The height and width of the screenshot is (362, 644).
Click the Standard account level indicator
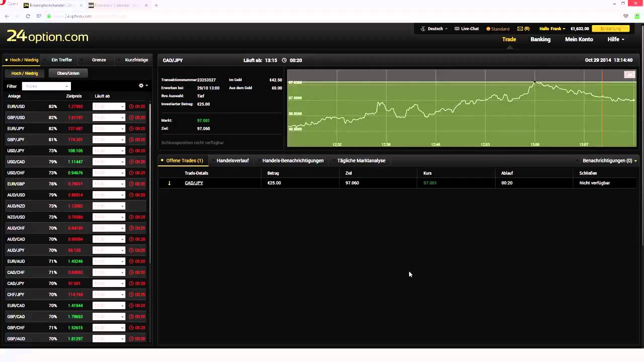[498, 29]
